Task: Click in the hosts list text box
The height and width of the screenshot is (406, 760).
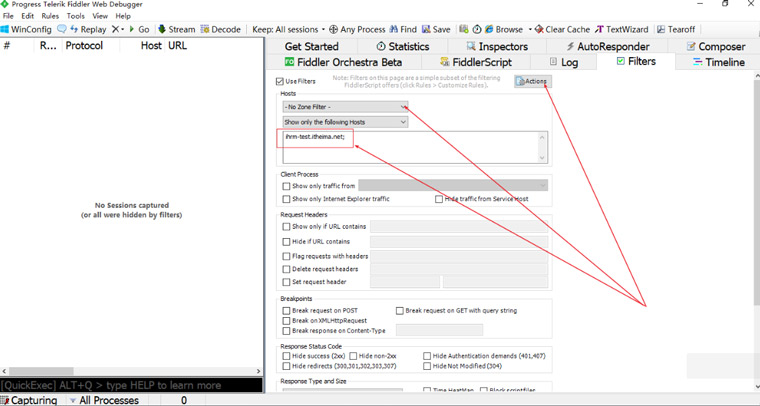Action: [415, 147]
